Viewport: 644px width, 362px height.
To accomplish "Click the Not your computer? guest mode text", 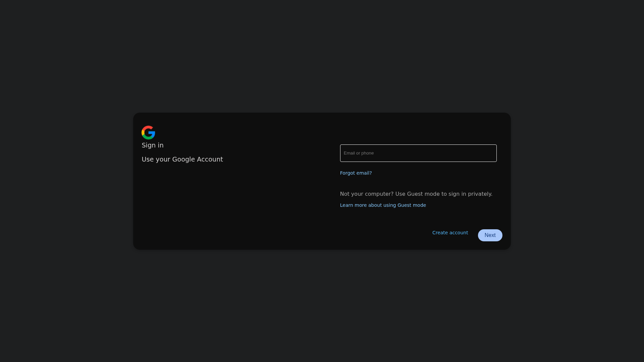I will click(x=416, y=194).
